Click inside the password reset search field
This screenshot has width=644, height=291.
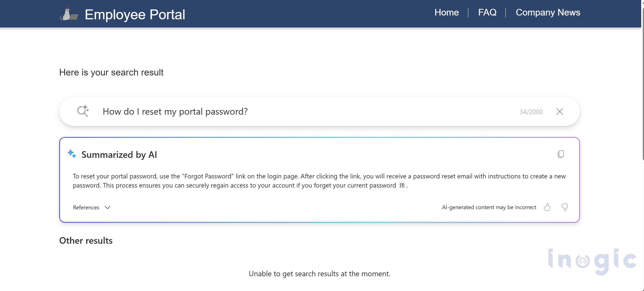coord(305,111)
